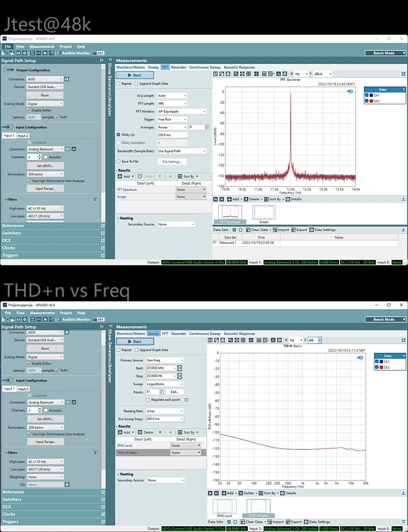This screenshot has width=408, height=532.
Task: Open settings icon beside Regulate each point
Action: pos(186,400)
